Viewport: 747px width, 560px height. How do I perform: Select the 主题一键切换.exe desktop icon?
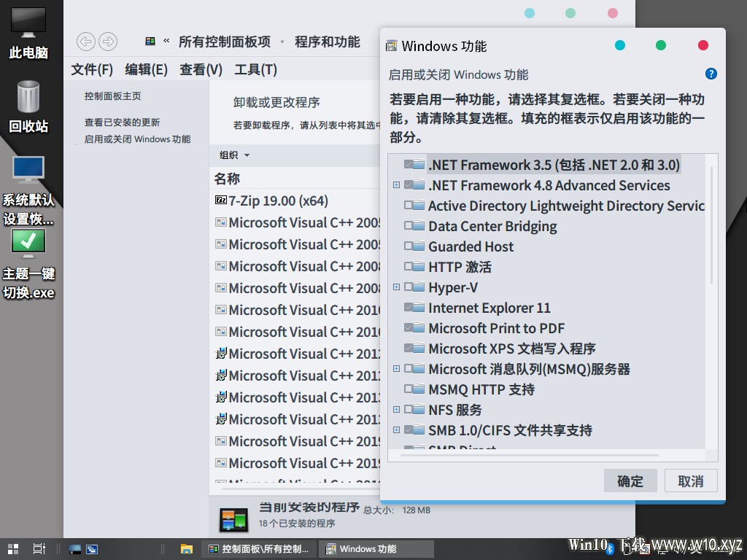[28, 264]
